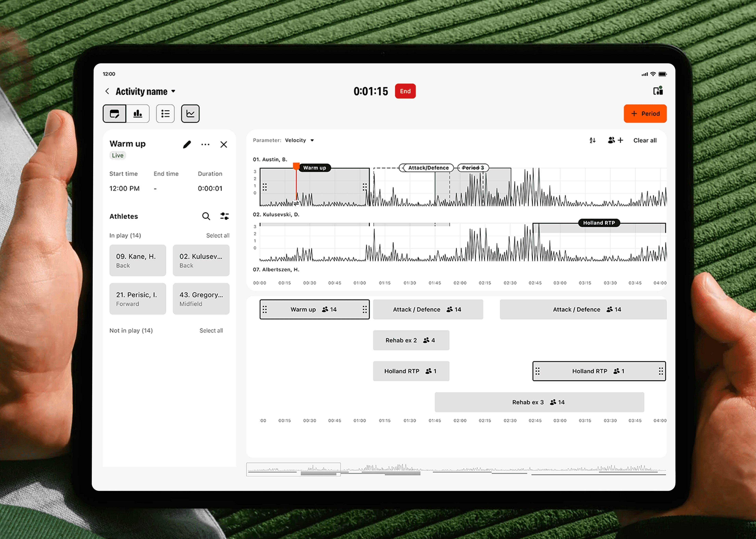Viewport: 756px width, 539px height.
Task: End the session with the red End button
Action: (x=405, y=91)
